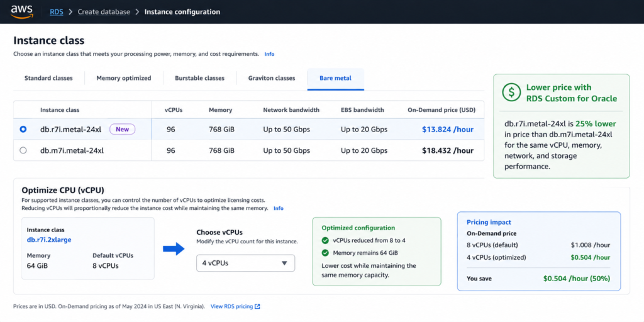
Task: Click db.m7i.metal-24xl instance name
Action: click(72, 150)
